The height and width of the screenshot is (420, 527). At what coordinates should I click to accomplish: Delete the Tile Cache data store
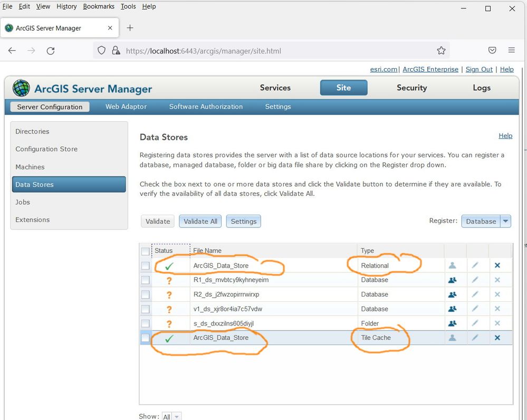[497, 338]
